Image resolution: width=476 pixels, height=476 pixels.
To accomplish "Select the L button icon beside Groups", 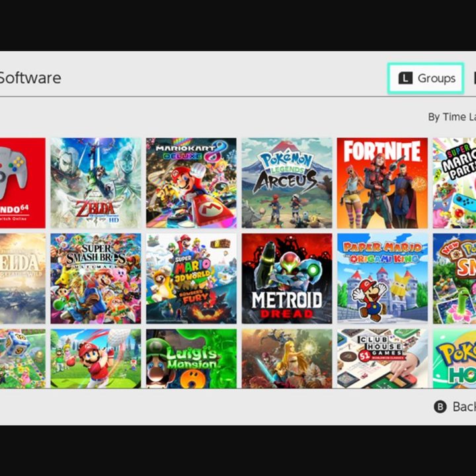I will 405,78.
